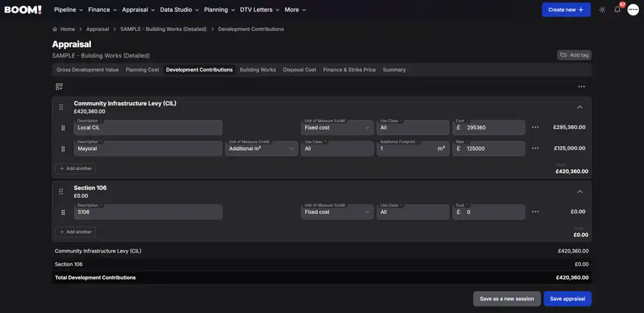This screenshot has height=313, width=644.
Task: Click the S106 cost field
Action: click(x=489, y=212)
